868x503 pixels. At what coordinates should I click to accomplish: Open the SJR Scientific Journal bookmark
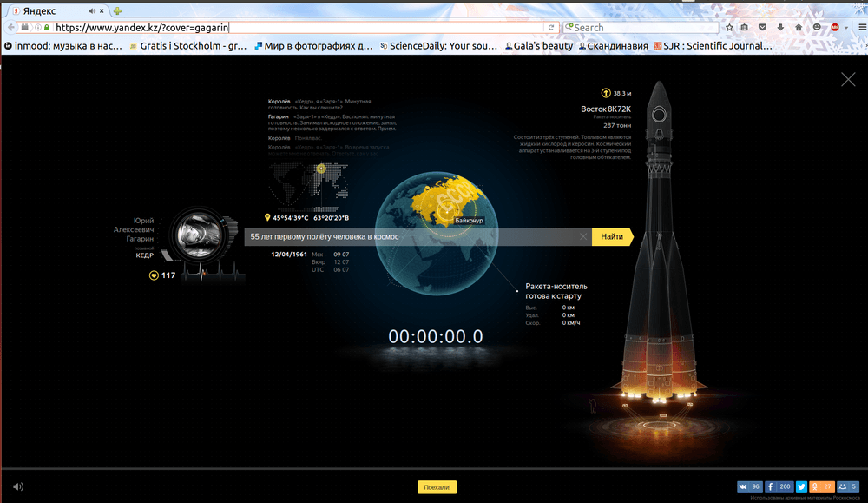[x=713, y=46]
